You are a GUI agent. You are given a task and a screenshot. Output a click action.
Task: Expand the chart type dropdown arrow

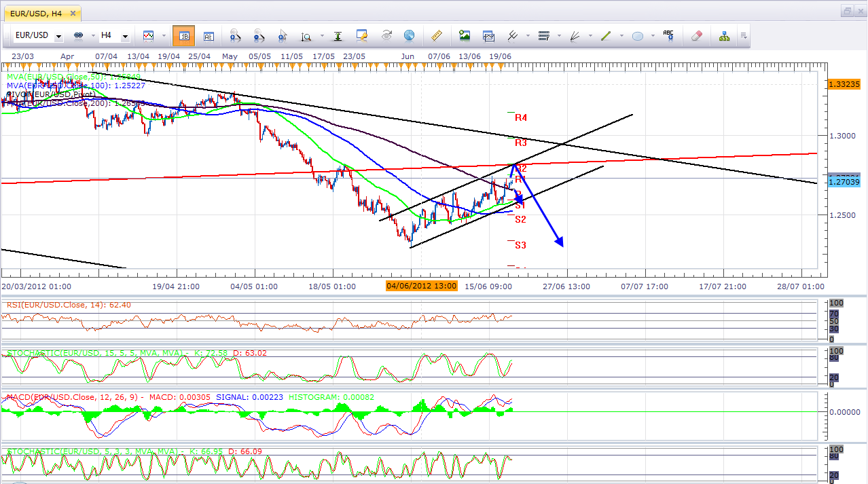coord(162,35)
